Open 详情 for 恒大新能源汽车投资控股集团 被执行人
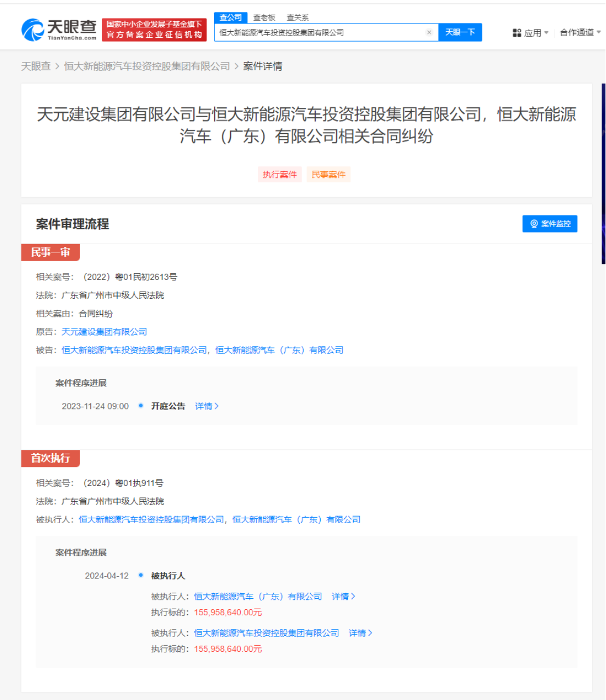 click(x=360, y=633)
